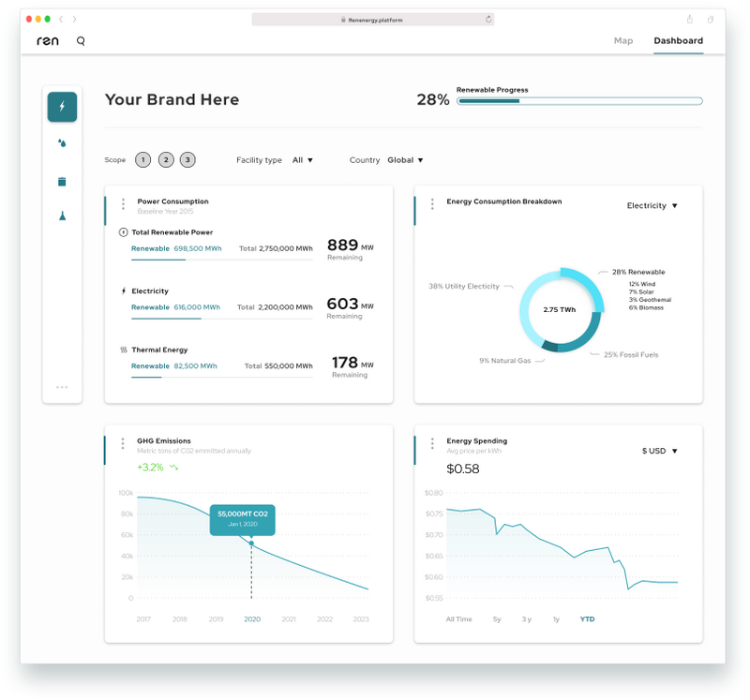The height and width of the screenshot is (700, 750).
Task: Select the lab flask sidebar icon
Action: click(62, 216)
